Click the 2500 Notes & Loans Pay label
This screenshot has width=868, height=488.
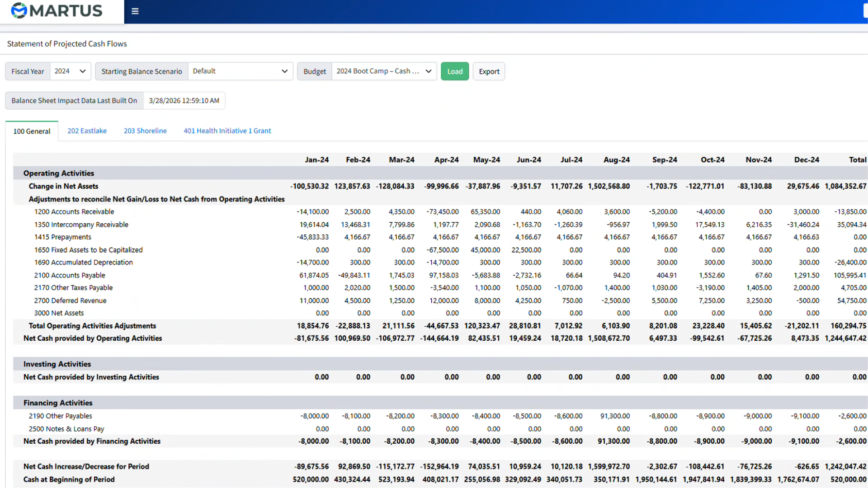[x=66, y=429]
